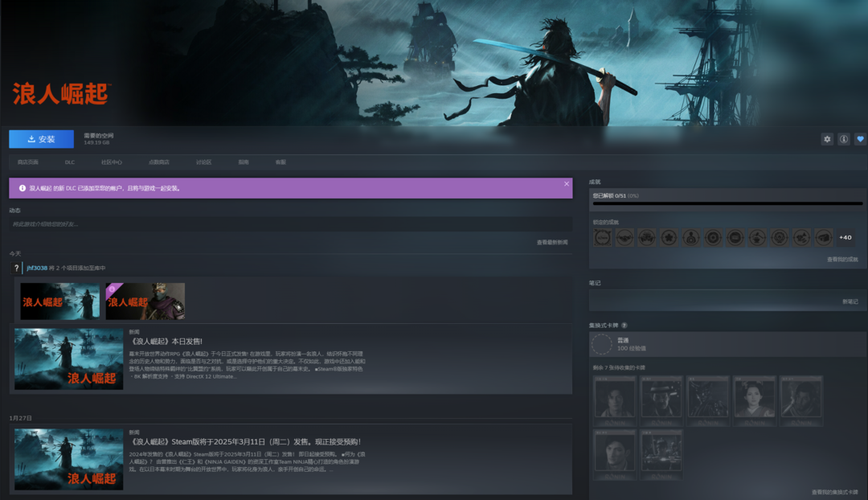Click 查看最新新闻 link
This screenshot has width=868, height=500.
coord(552,243)
